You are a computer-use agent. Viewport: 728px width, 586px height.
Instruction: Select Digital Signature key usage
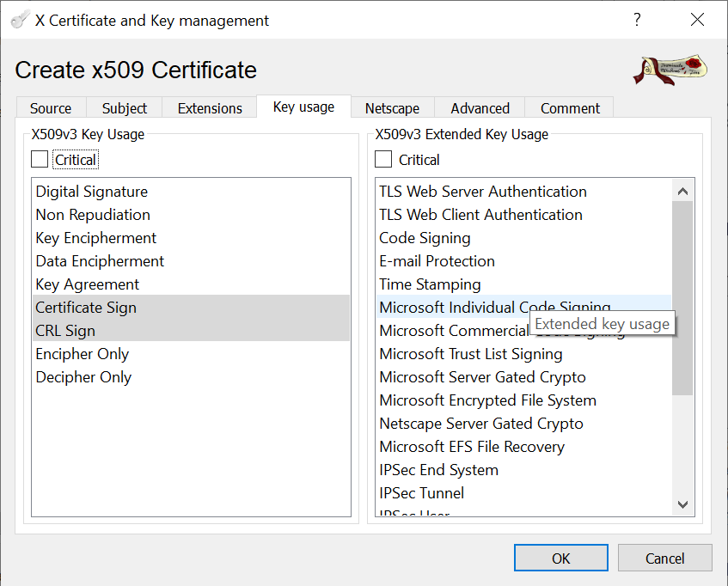(x=92, y=192)
